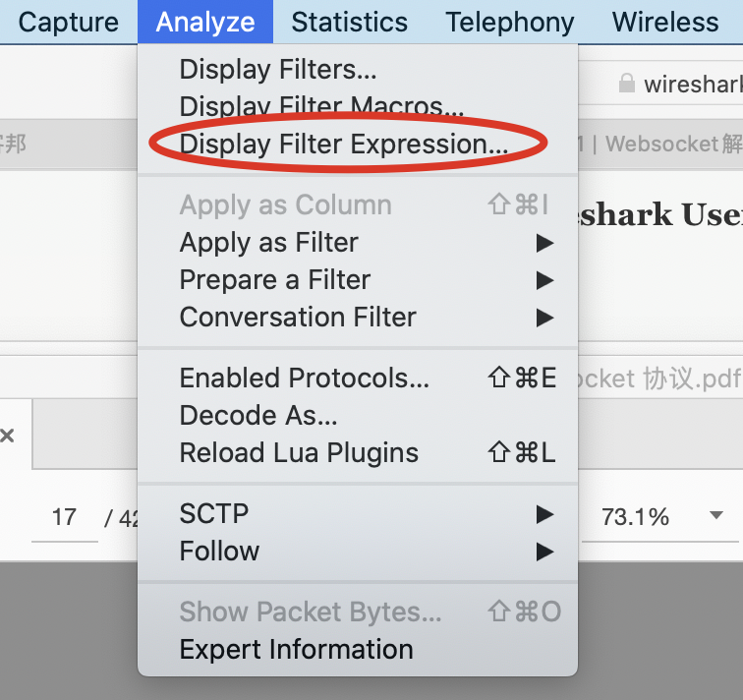
Task: Open Display Filter Expression... dialog
Action: click(344, 144)
